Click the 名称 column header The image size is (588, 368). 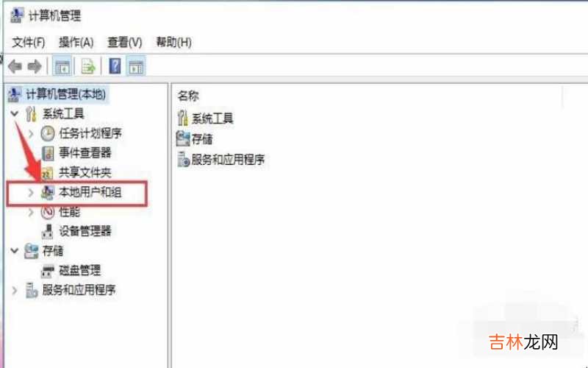click(x=188, y=96)
